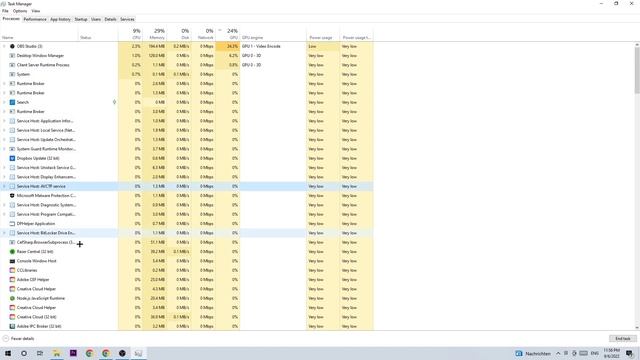Image resolution: width=640 pixels, height=360 pixels.
Task: Expand Service Host: Unistack Service row
Action: (4, 167)
